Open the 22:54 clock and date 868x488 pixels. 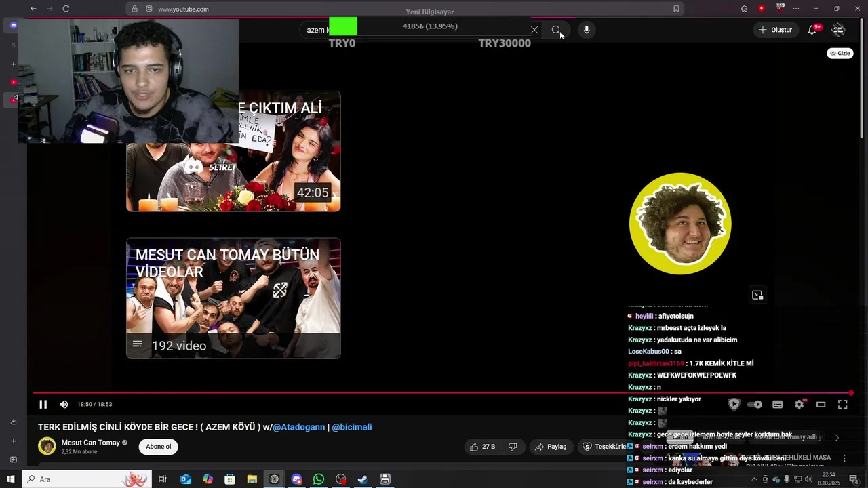pos(829,479)
